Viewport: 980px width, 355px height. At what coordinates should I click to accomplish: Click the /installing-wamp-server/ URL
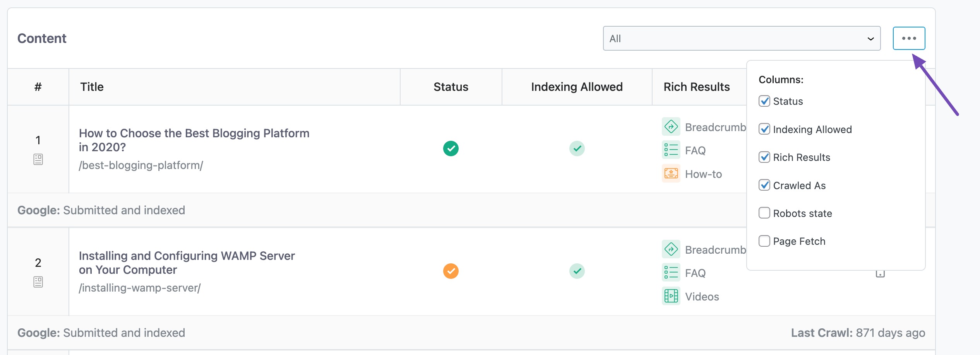point(140,288)
